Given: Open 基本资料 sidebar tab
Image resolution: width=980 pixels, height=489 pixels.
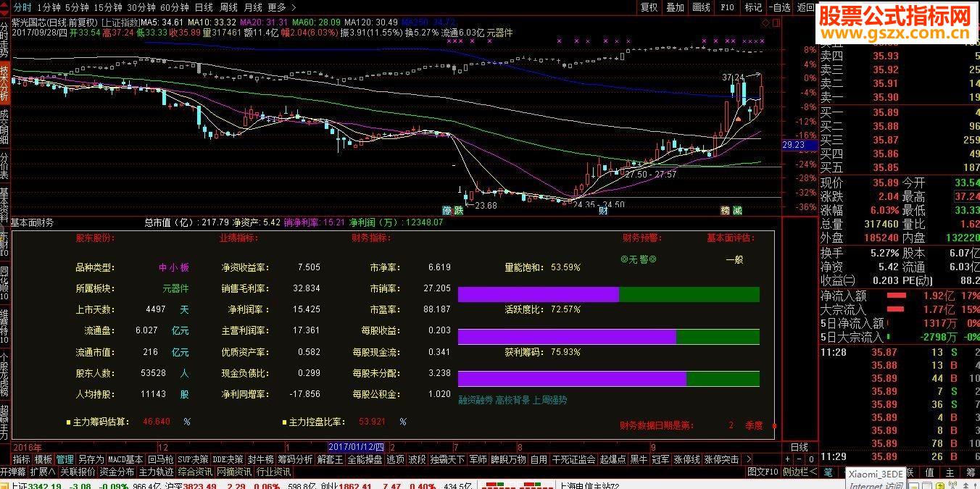Looking at the screenshot, I should (4, 206).
